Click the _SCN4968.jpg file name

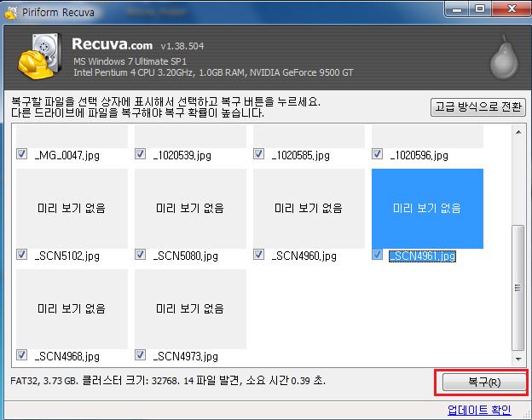[x=67, y=356]
